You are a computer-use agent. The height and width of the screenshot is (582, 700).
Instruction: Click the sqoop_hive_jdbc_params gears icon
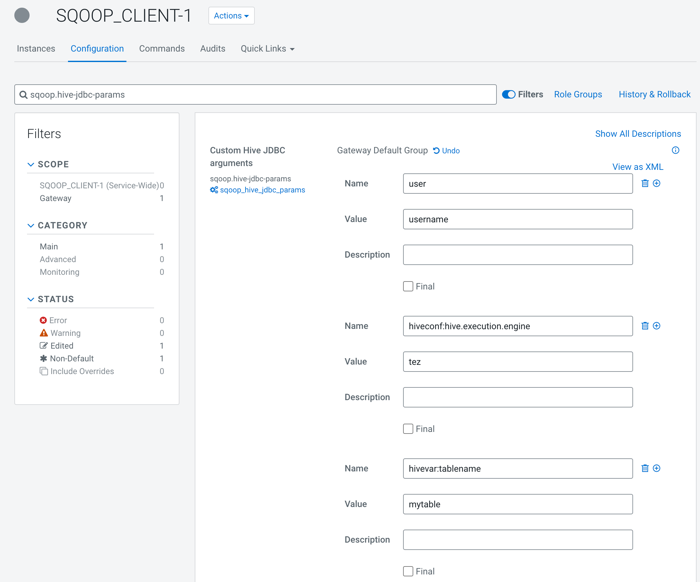click(214, 190)
